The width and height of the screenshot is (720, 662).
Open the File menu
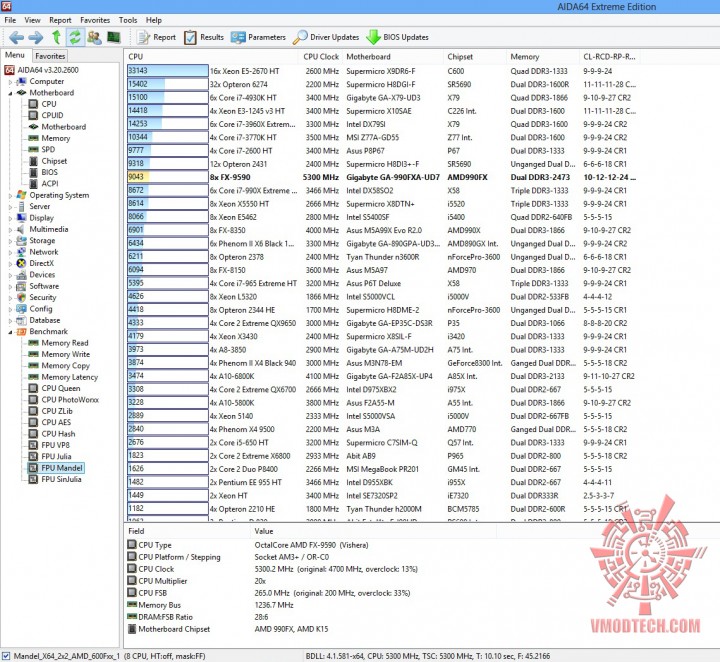click(10, 20)
